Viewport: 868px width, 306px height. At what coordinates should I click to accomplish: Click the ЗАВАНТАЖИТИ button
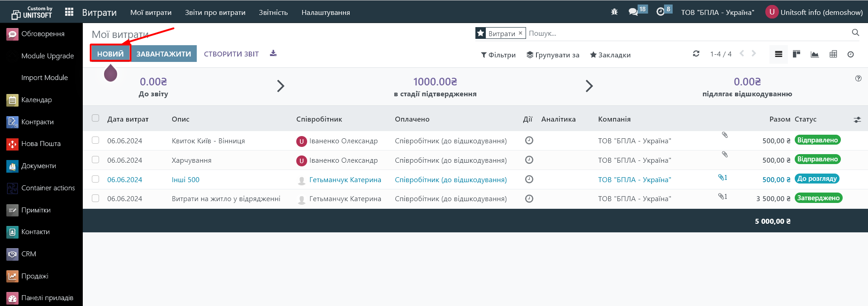click(x=164, y=54)
